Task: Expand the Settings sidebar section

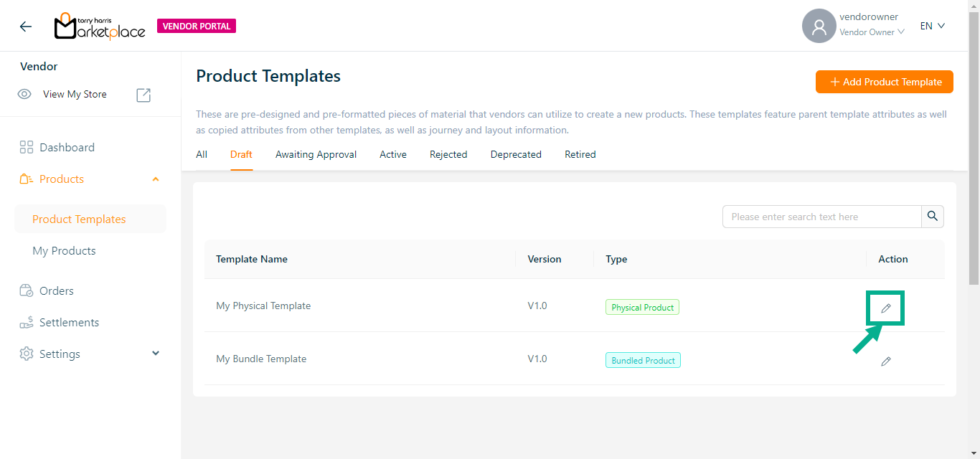Action: click(156, 354)
